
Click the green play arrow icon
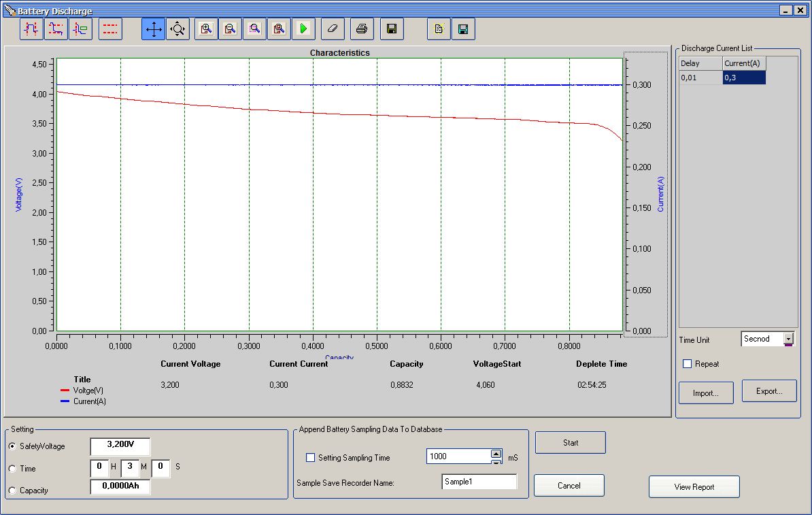[x=303, y=29]
